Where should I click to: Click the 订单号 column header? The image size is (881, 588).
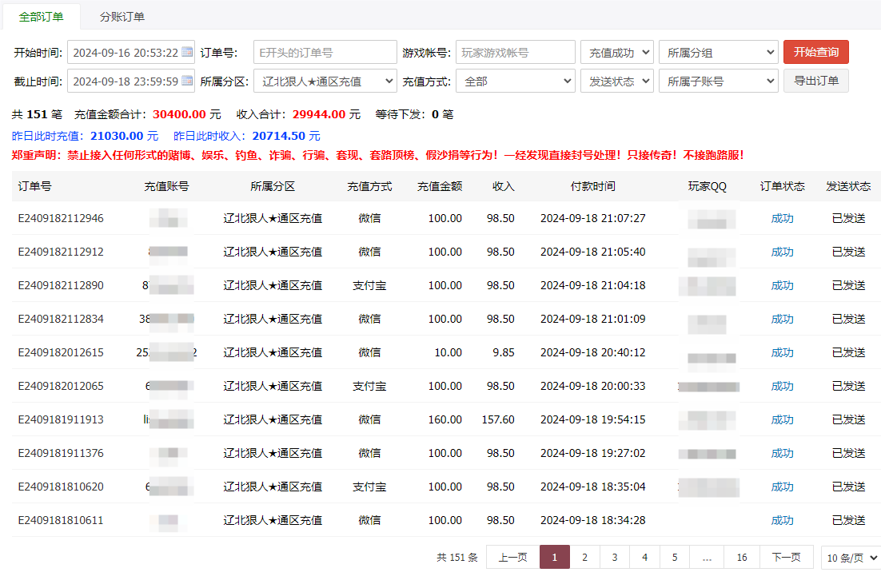point(35,186)
